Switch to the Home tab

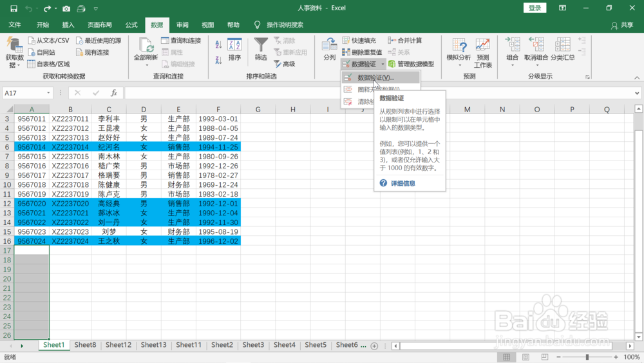(x=43, y=25)
